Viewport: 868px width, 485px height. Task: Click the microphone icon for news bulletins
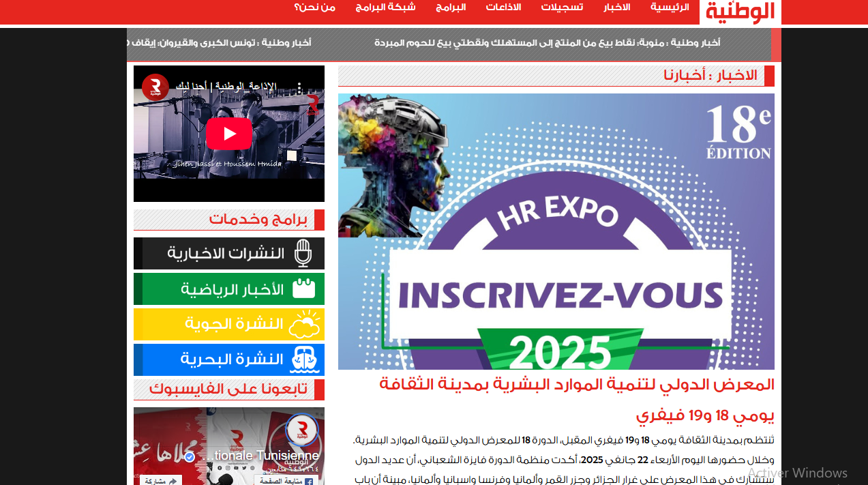pos(303,254)
